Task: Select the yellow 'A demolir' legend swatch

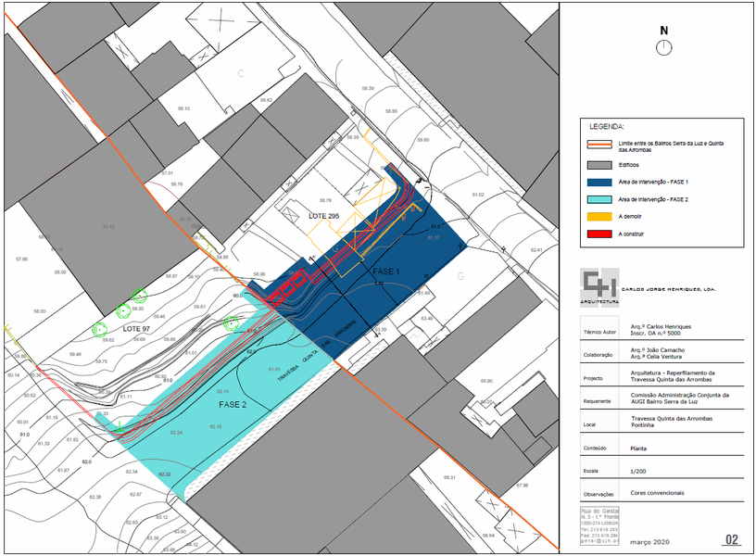Action: pyautogui.click(x=599, y=216)
